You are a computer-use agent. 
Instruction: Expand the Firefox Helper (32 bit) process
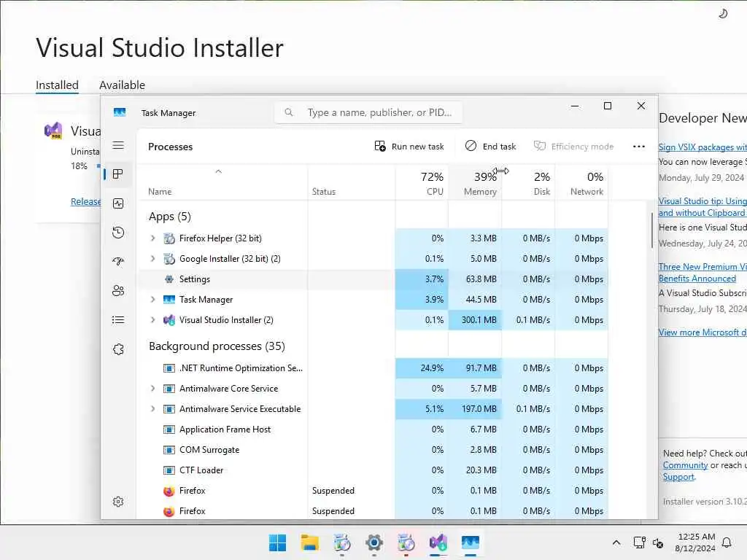pos(152,238)
